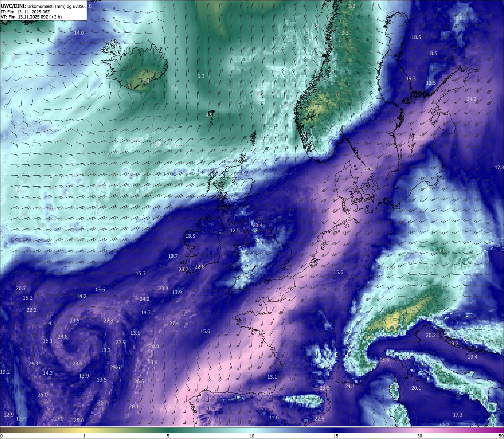The width and height of the screenshot is (504, 439).
Task: Click the 20.2 value over the northern Adriatic
Action: 431,335
